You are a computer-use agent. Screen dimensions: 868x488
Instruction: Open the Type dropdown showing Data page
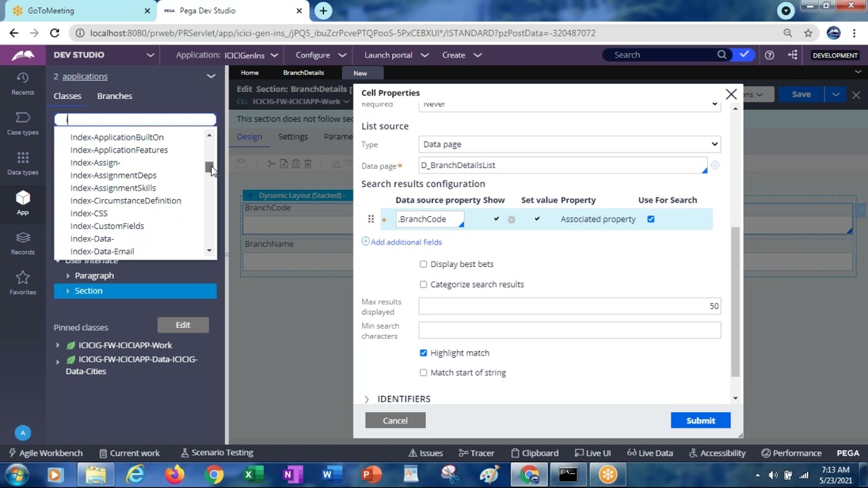point(570,144)
